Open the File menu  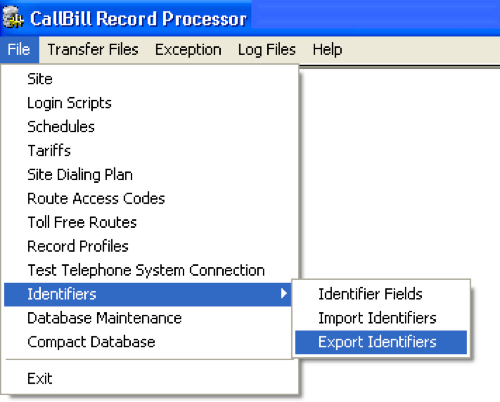click(x=19, y=50)
